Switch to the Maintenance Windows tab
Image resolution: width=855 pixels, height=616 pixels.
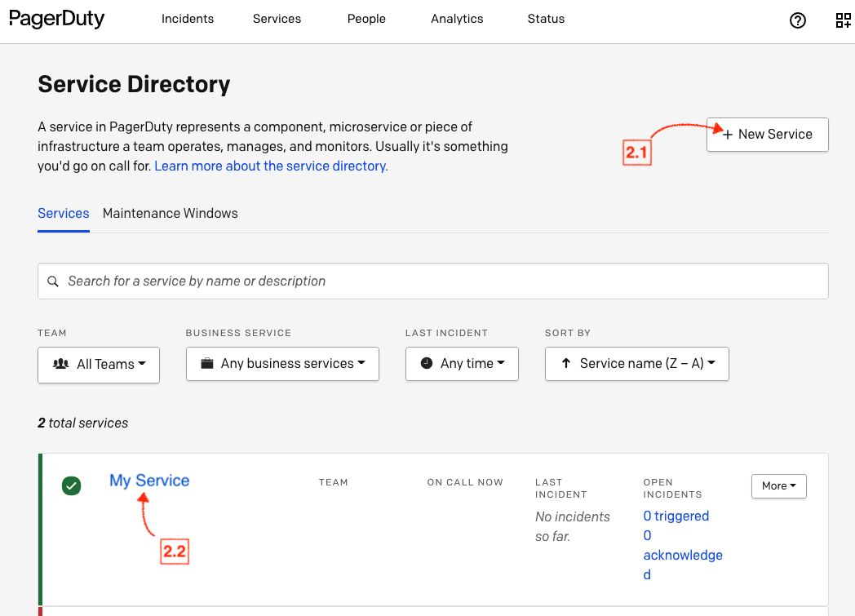(x=171, y=213)
